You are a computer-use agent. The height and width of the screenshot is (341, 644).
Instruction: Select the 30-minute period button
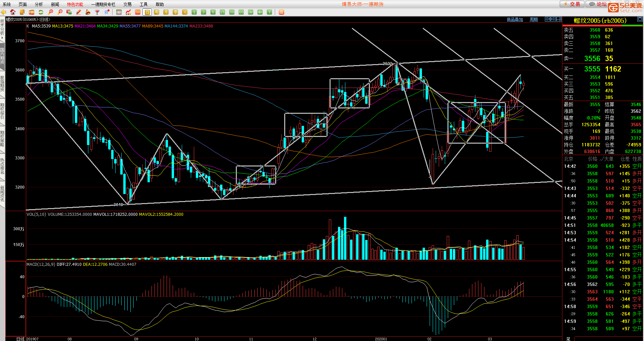tap(232, 12)
